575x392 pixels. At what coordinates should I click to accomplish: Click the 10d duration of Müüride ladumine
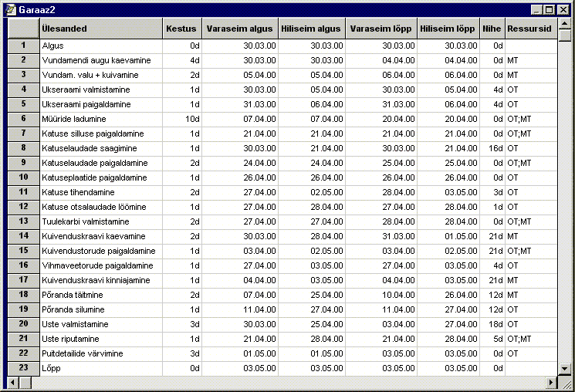click(182, 119)
